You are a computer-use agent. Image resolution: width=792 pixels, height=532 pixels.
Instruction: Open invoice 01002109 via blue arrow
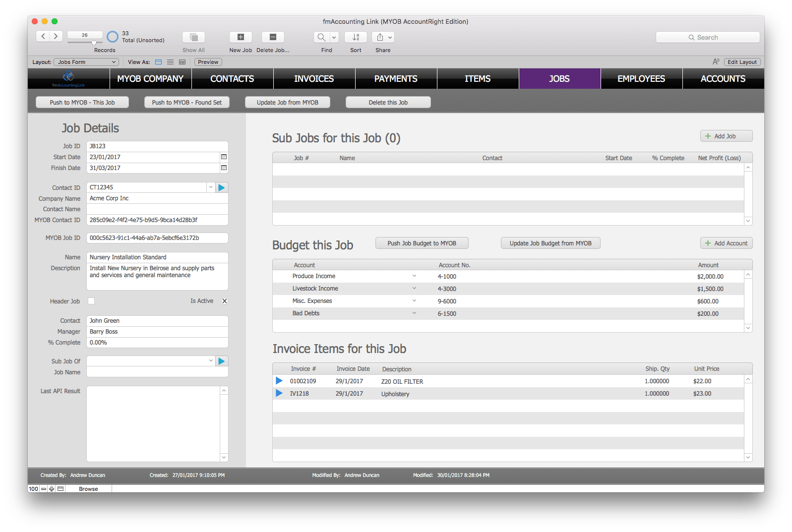pyautogui.click(x=279, y=381)
